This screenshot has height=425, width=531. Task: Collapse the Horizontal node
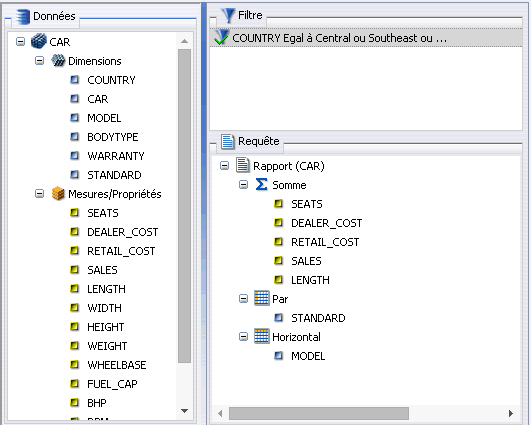[x=243, y=337]
